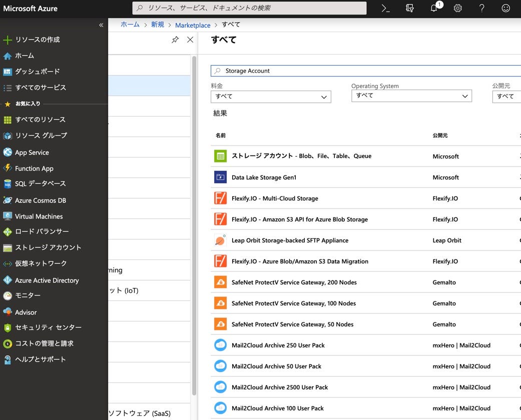Close the 新規 blade

(190, 40)
